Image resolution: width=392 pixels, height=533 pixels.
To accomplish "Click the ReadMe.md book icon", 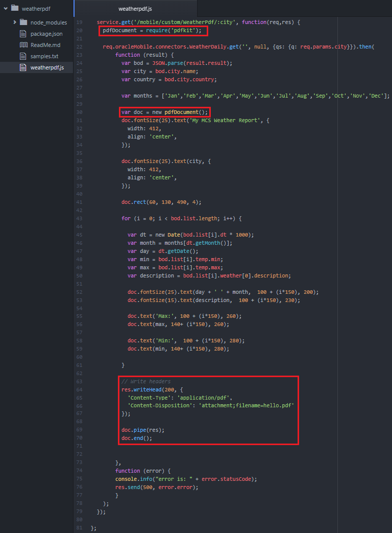I will coord(23,45).
